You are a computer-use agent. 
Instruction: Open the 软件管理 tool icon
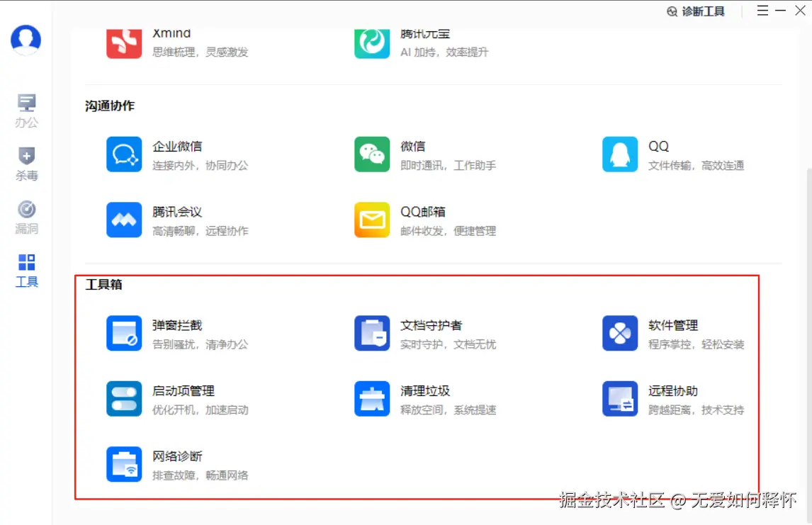(x=620, y=334)
